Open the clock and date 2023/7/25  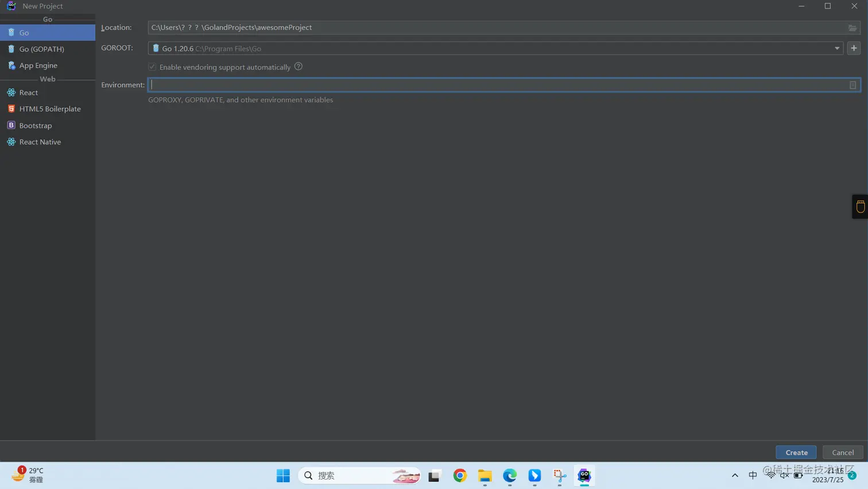(x=828, y=475)
